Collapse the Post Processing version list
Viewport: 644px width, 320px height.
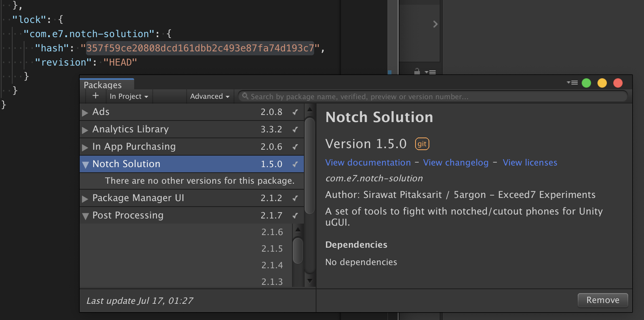click(85, 216)
